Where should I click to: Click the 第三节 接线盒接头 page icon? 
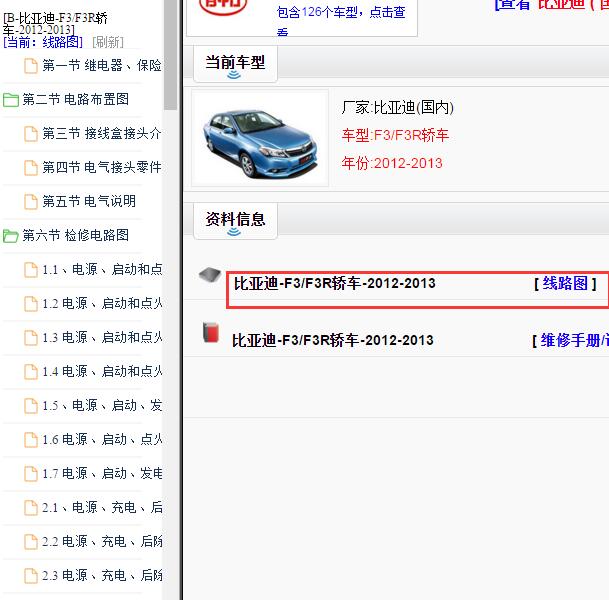(x=31, y=134)
